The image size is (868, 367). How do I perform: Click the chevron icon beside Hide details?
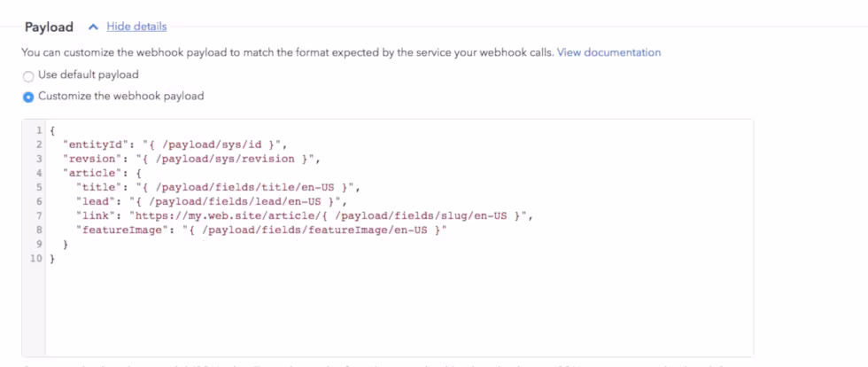click(x=94, y=26)
